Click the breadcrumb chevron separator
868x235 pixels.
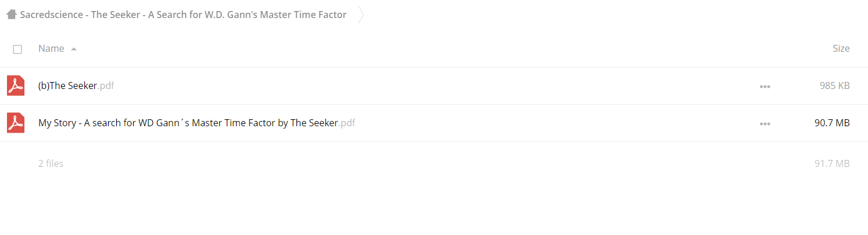click(x=361, y=15)
